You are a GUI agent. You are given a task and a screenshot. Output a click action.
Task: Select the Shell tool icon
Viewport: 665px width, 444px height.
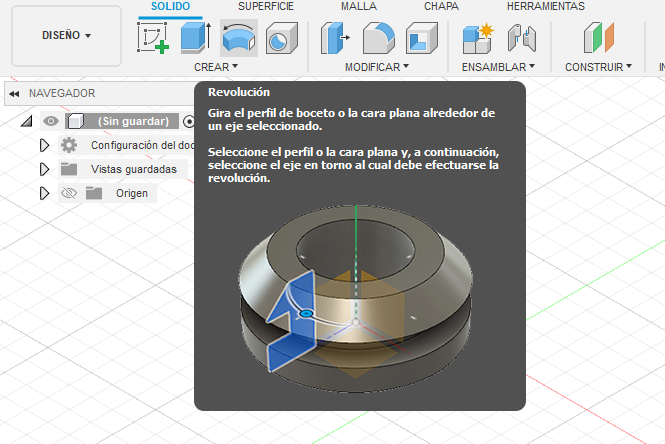(x=421, y=38)
